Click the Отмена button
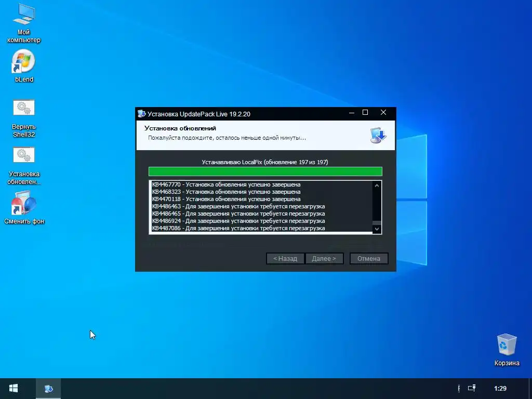532x399 pixels. pyautogui.click(x=369, y=259)
